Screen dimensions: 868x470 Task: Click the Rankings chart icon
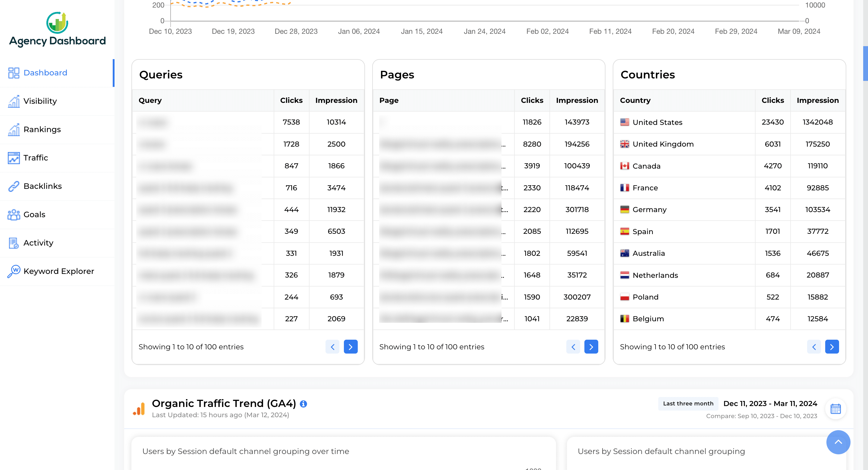point(14,129)
